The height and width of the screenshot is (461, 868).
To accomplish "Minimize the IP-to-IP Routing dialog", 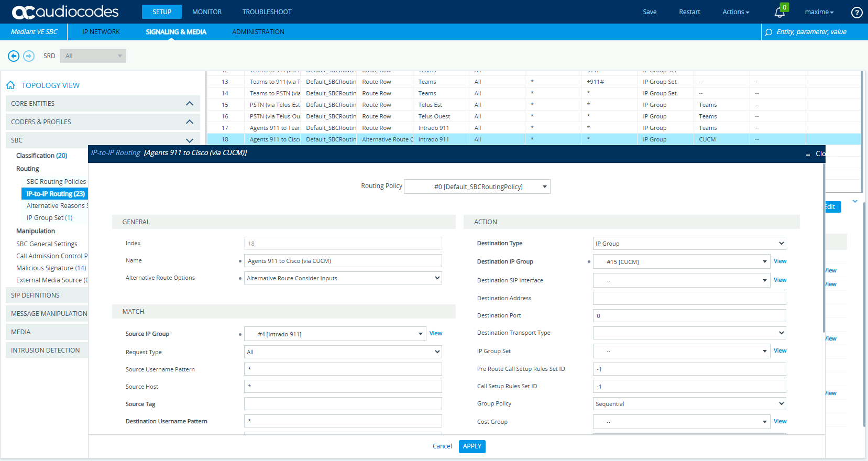I will (808, 154).
